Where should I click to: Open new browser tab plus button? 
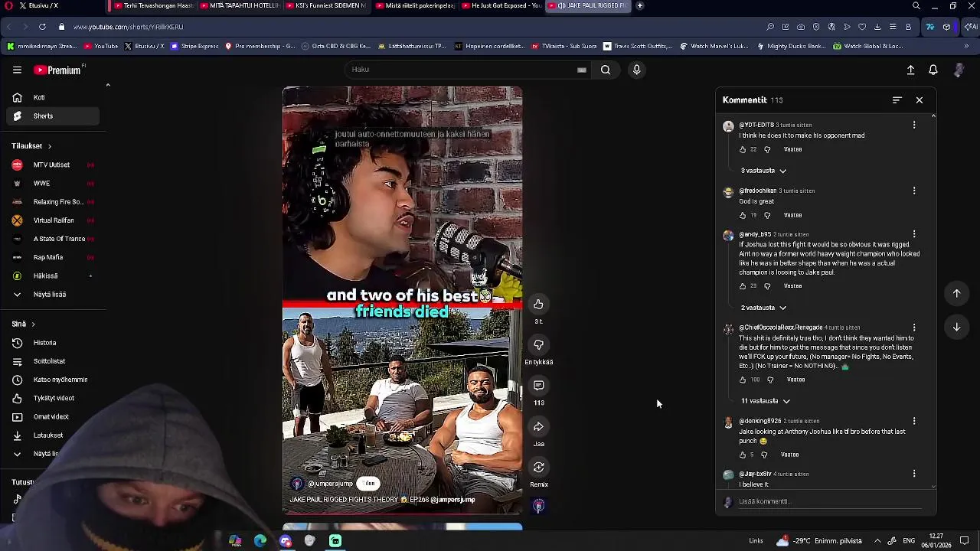click(x=640, y=5)
